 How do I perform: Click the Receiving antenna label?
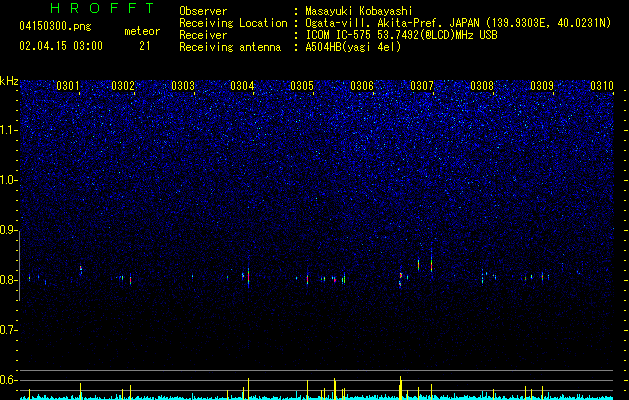tap(230, 47)
